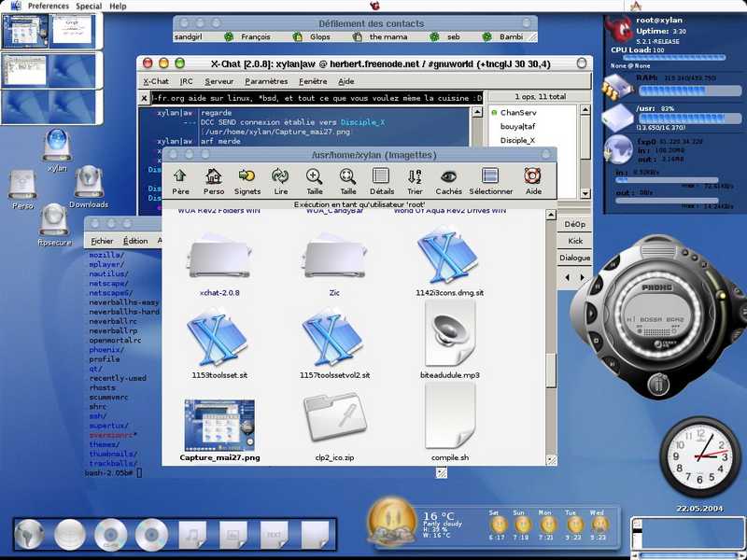Viewport: 747px width, 560px height.
Task: Toggle hidden files with the Cachés eye icon
Action: point(448,177)
